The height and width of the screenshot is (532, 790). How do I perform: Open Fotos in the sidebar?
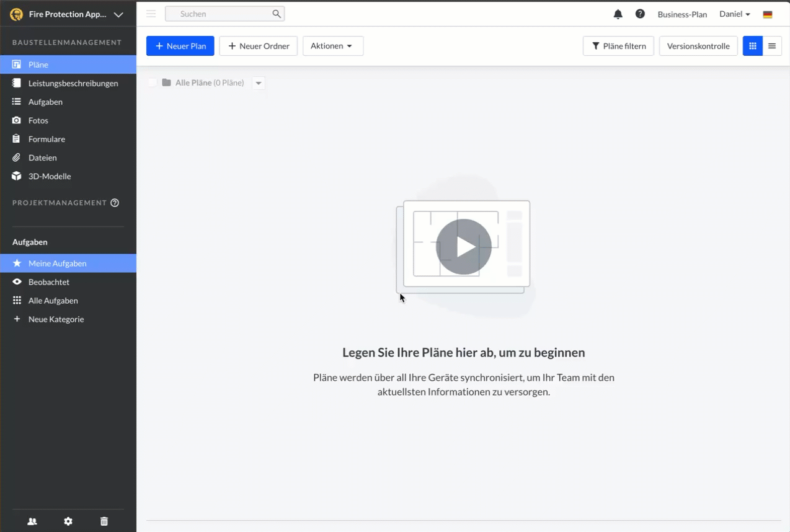38,120
